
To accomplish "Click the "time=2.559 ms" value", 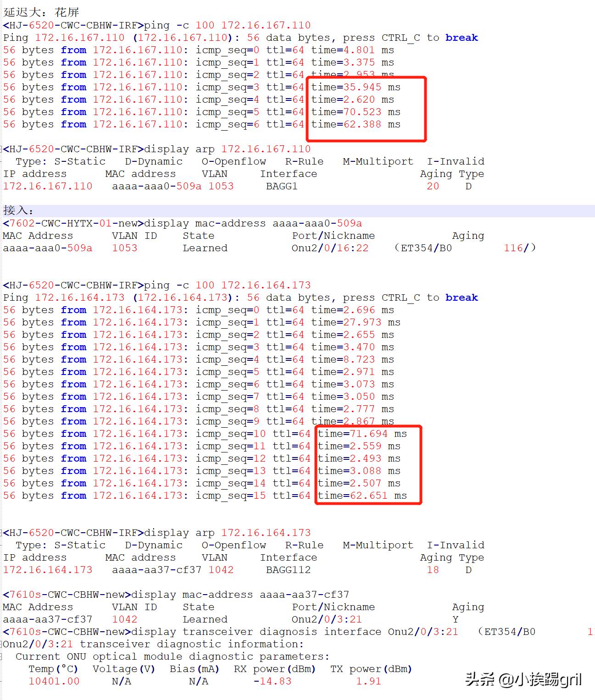I will tap(359, 446).
